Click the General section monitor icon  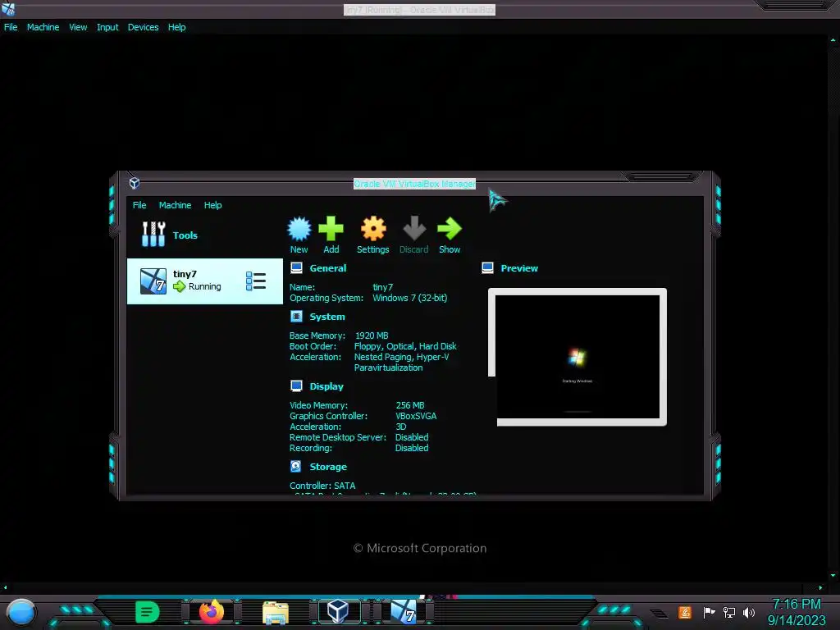296,268
